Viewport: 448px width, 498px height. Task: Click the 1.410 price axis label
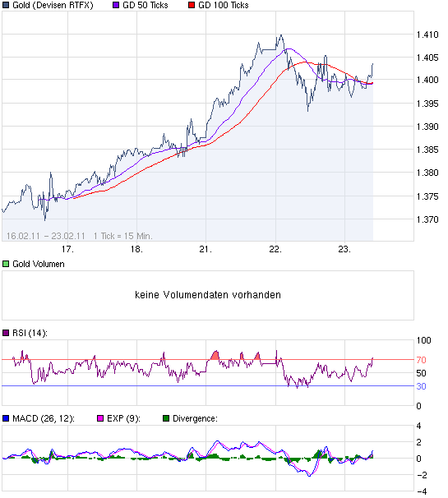tap(427, 35)
